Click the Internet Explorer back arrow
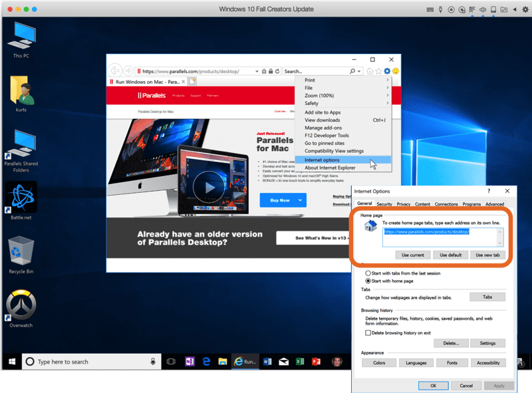This screenshot has width=532, height=393. pos(115,70)
